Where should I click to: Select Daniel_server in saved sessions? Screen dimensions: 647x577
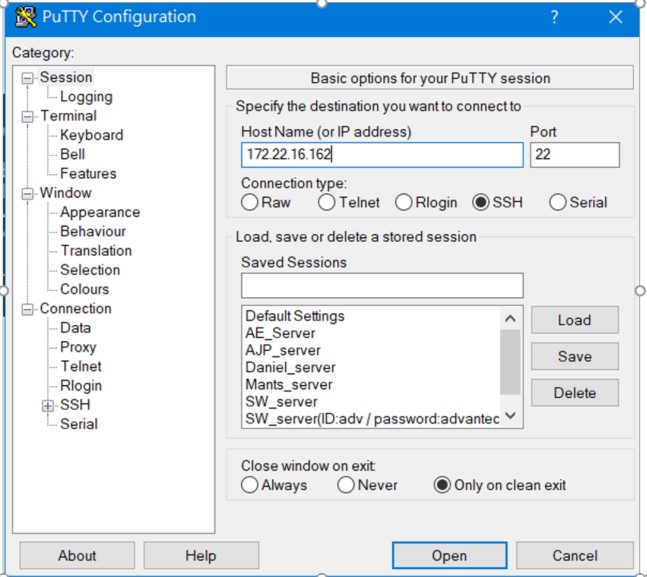[288, 367]
